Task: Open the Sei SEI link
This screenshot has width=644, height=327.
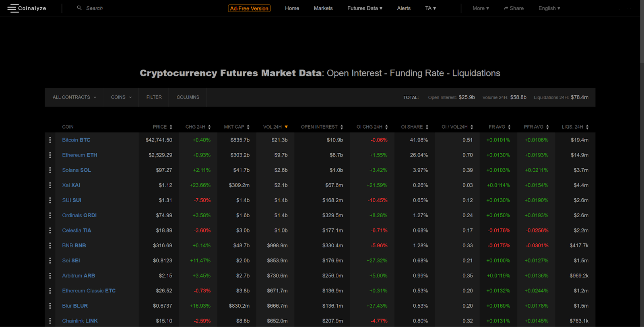Action: click(x=71, y=261)
